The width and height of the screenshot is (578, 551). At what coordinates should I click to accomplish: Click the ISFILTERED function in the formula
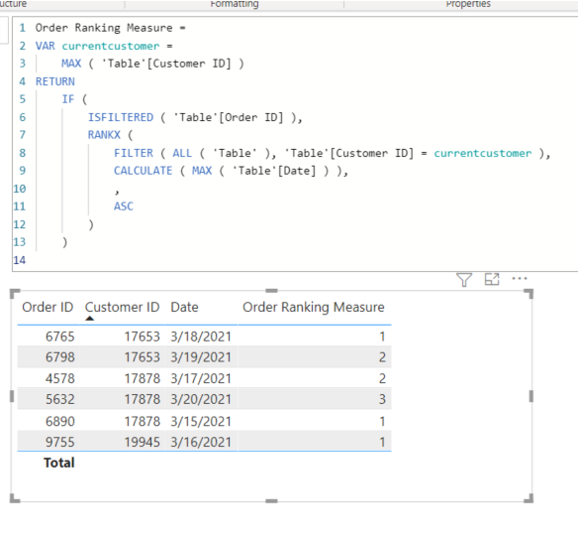(121, 117)
